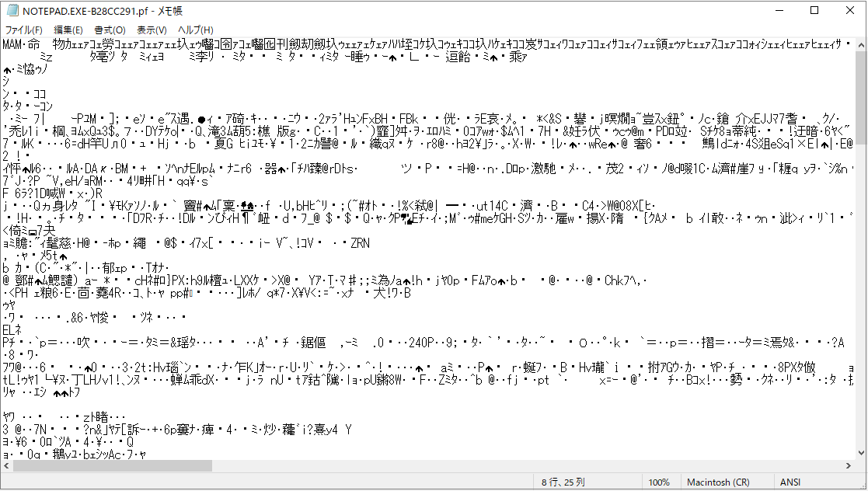Click the ELネ line in the text
The height and width of the screenshot is (491, 868).
[x=12, y=330]
